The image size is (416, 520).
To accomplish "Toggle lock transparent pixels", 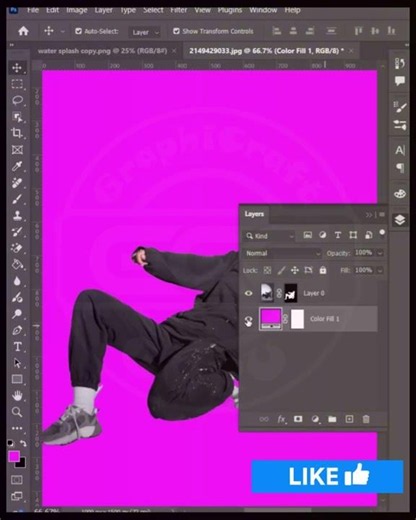I will (x=267, y=270).
